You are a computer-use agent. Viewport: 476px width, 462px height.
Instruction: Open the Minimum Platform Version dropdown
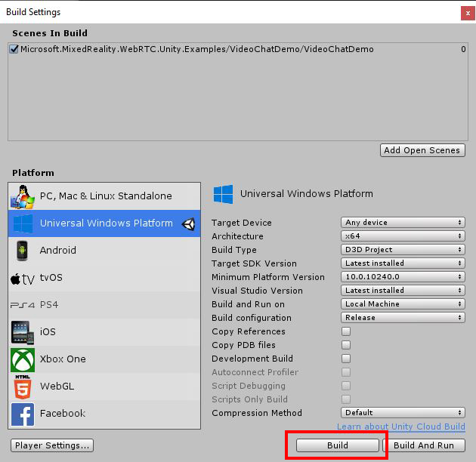403,276
